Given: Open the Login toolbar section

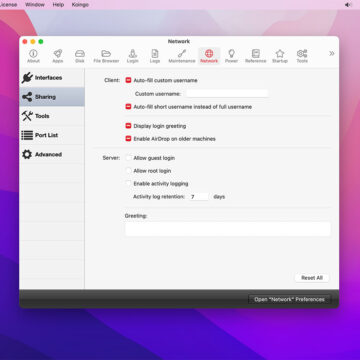Looking at the screenshot, I should (133, 56).
